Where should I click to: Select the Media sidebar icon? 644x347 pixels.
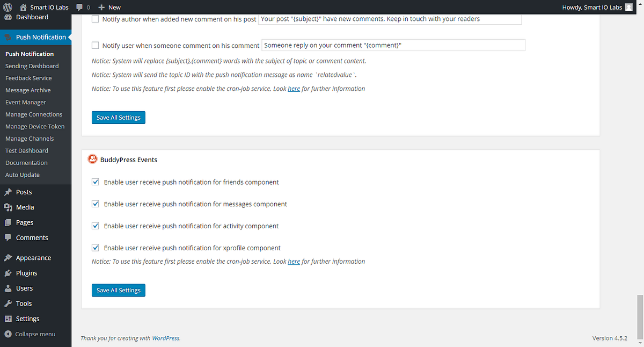[x=9, y=207]
